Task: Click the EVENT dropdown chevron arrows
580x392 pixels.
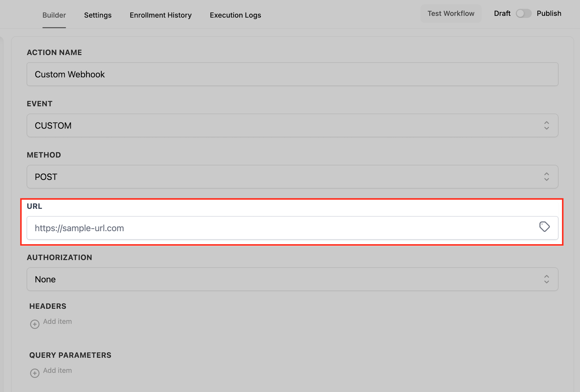Action: click(x=546, y=125)
